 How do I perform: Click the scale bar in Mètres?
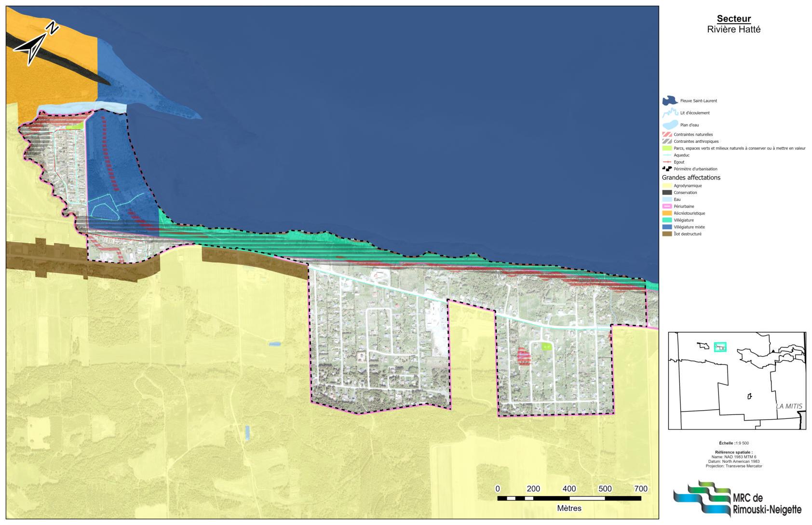(x=569, y=498)
